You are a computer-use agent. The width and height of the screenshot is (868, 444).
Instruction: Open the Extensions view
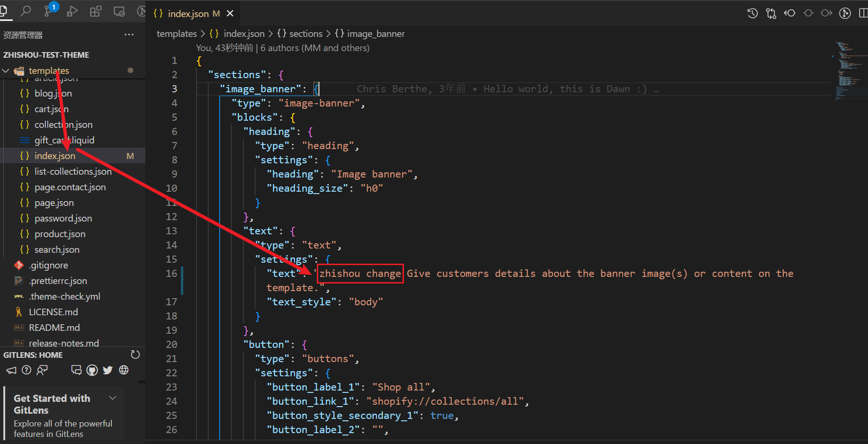(x=96, y=11)
